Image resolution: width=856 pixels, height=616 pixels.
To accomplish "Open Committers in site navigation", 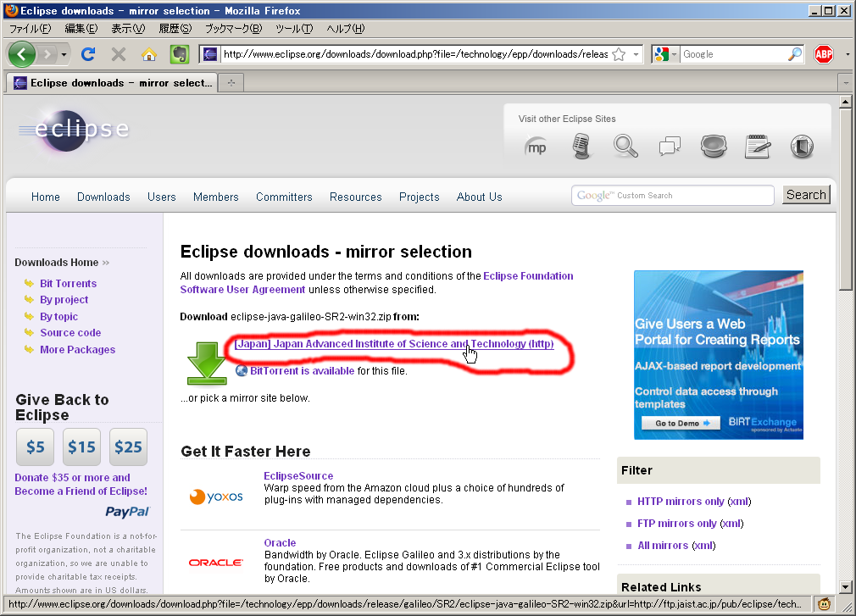I will (284, 197).
